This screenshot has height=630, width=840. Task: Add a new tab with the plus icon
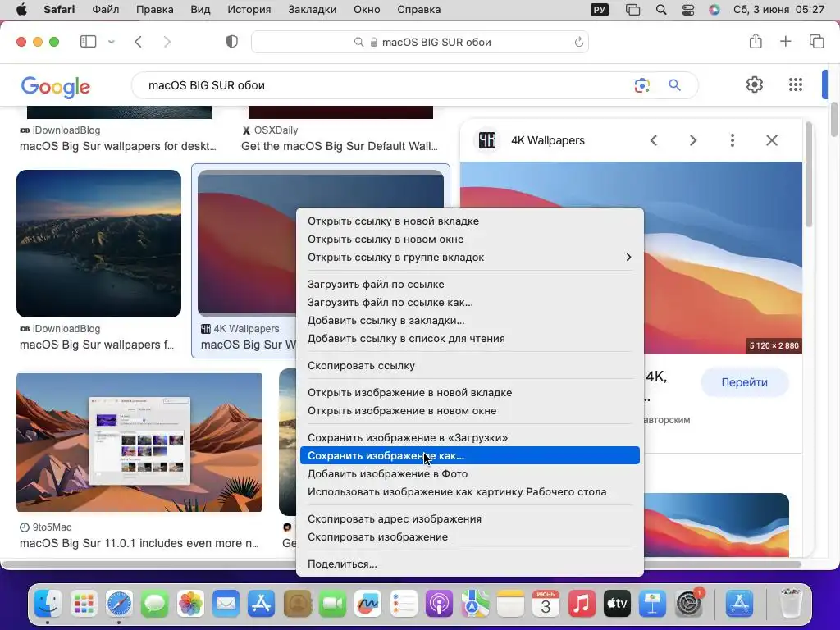tap(785, 41)
